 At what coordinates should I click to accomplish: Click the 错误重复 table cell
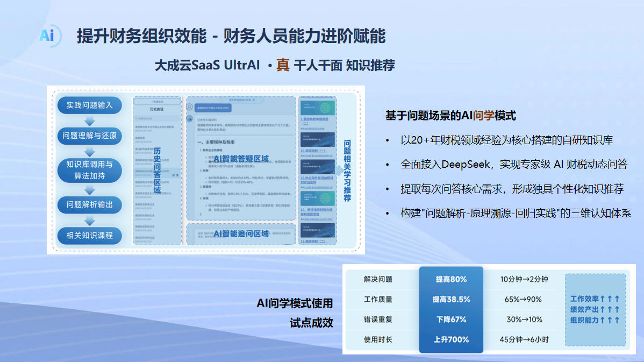coord(378,320)
